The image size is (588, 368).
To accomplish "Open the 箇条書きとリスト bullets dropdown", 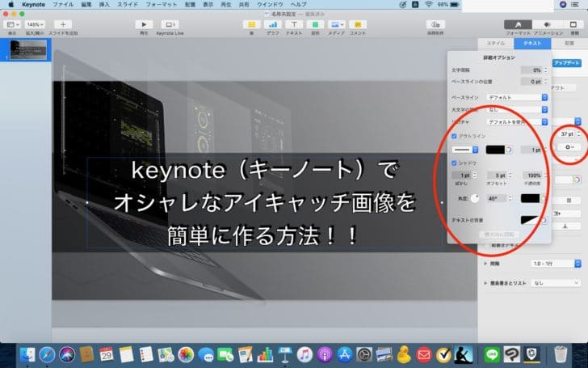I will 556,283.
